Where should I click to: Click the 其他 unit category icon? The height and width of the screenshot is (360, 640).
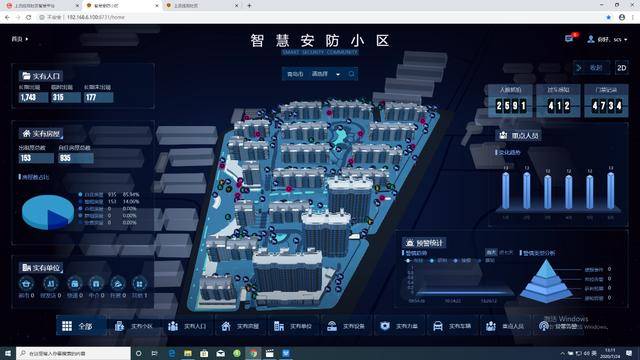click(x=139, y=283)
